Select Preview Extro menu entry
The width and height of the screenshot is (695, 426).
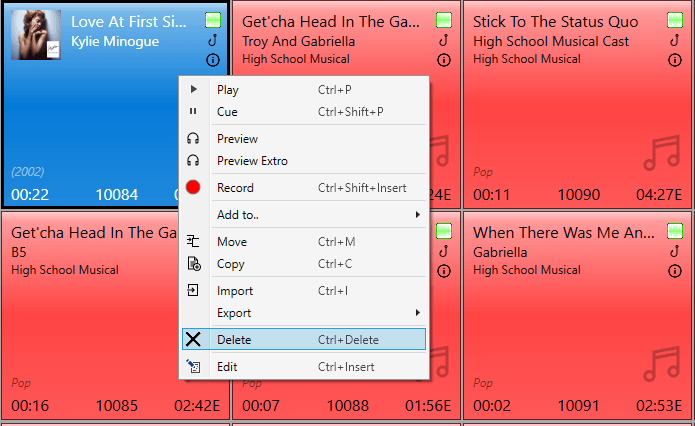coord(304,161)
